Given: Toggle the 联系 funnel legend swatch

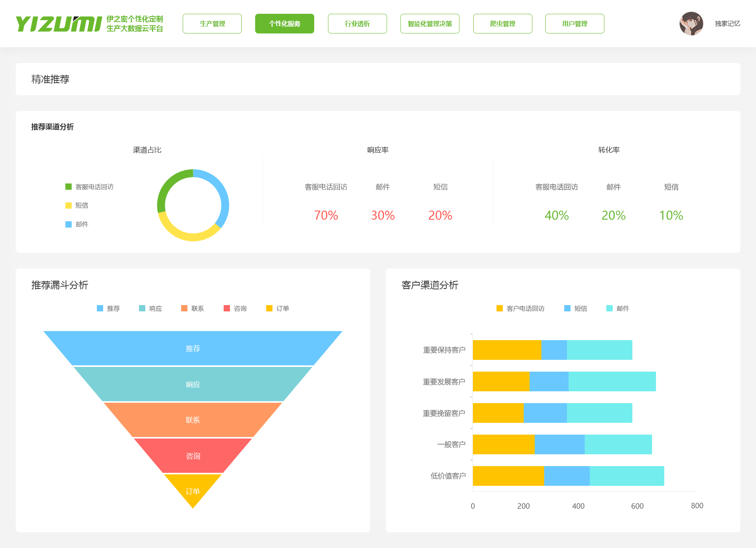Looking at the screenshot, I should coord(184,308).
